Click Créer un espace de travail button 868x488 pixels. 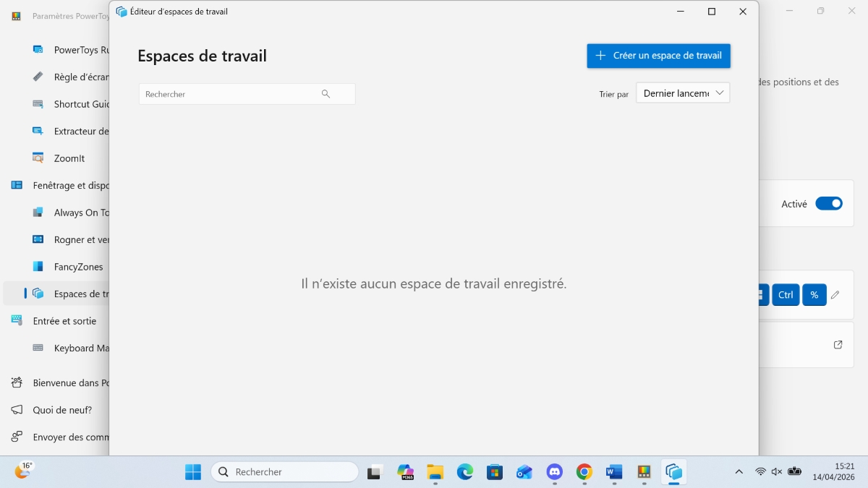(658, 56)
